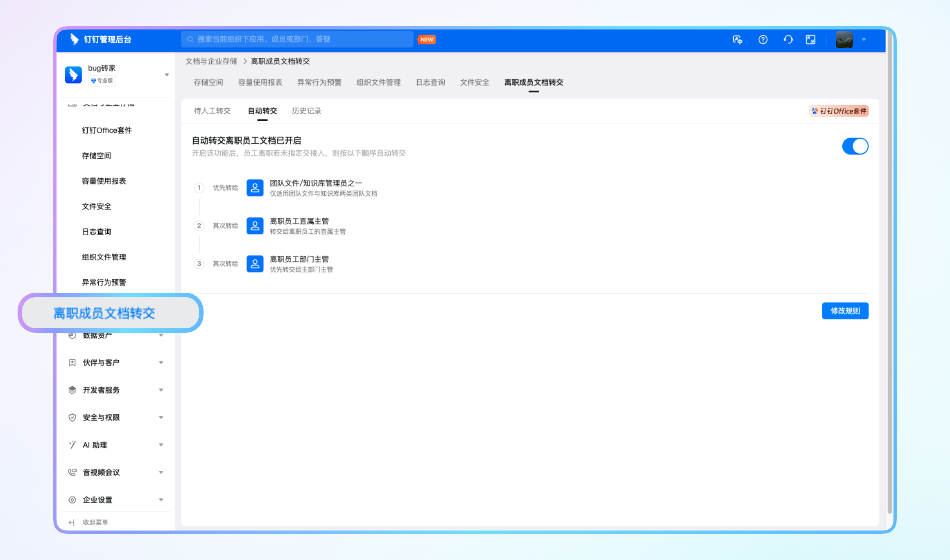Open the bug砖家 organization dropdown
This screenshot has height=560, width=950.
point(167,75)
